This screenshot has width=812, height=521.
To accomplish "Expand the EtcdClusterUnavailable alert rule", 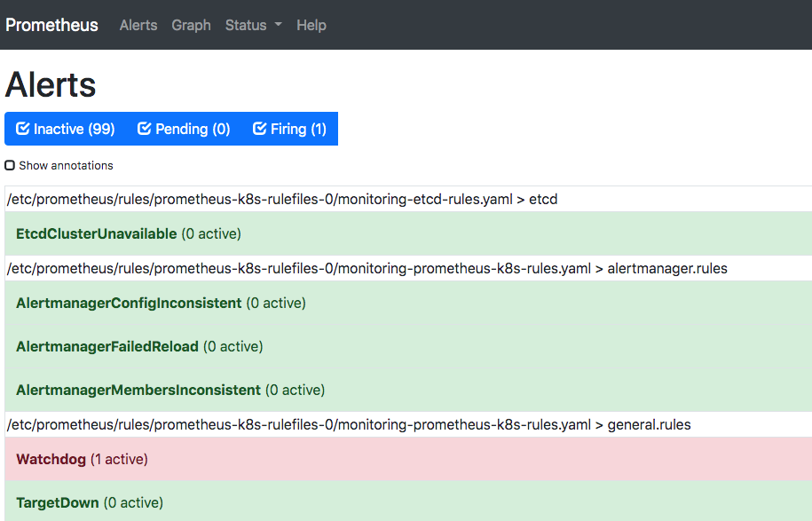I will coord(97,233).
